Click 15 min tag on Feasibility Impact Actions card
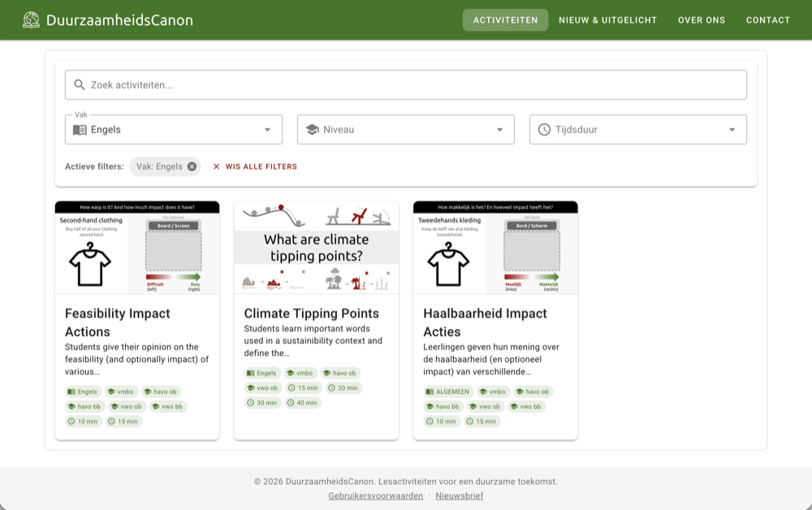This screenshot has width=812, height=510. pyautogui.click(x=123, y=421)
